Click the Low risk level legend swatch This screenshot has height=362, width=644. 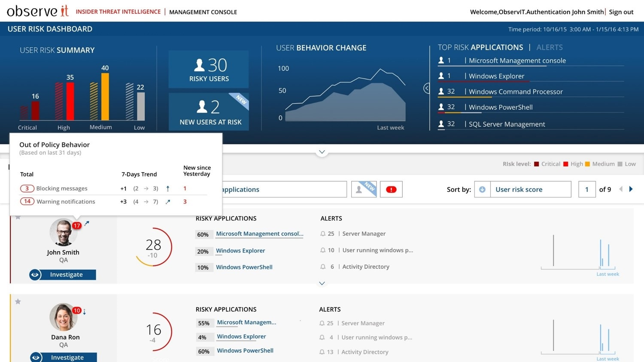click(620, 164)
